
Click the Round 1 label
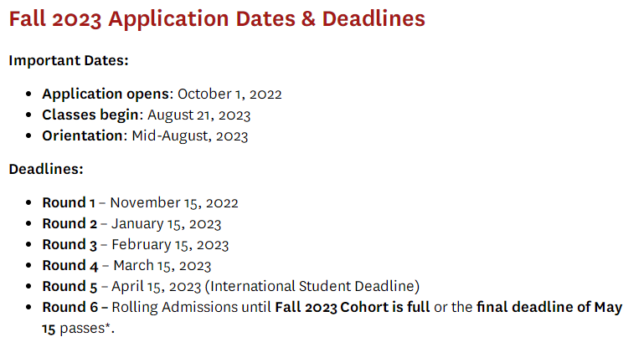click(x=69, y=202)
